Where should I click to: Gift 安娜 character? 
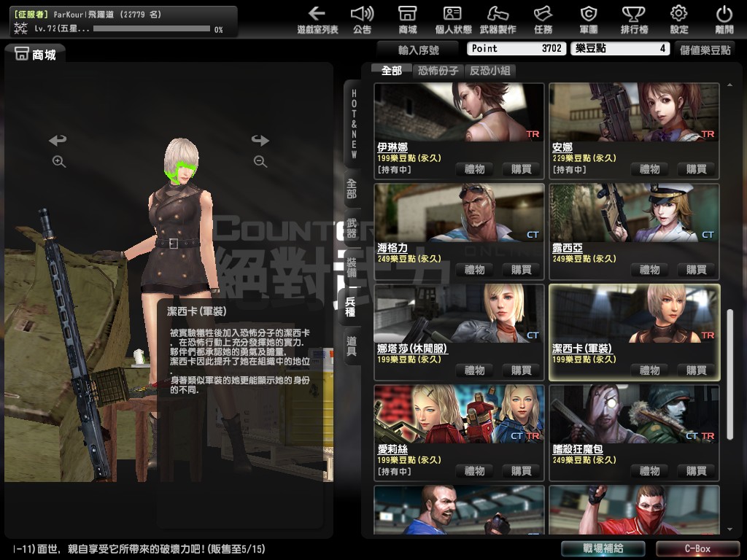(649, 169)
